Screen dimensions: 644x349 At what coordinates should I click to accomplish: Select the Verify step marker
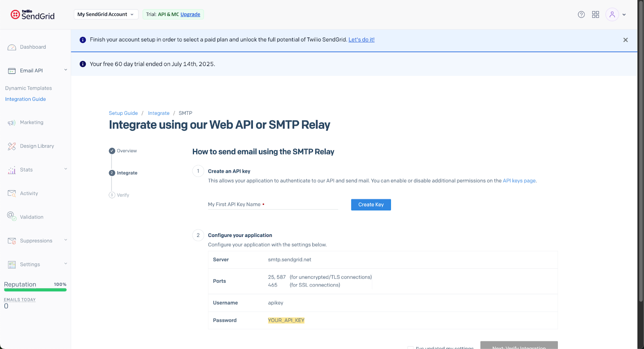tap(112, 195)
